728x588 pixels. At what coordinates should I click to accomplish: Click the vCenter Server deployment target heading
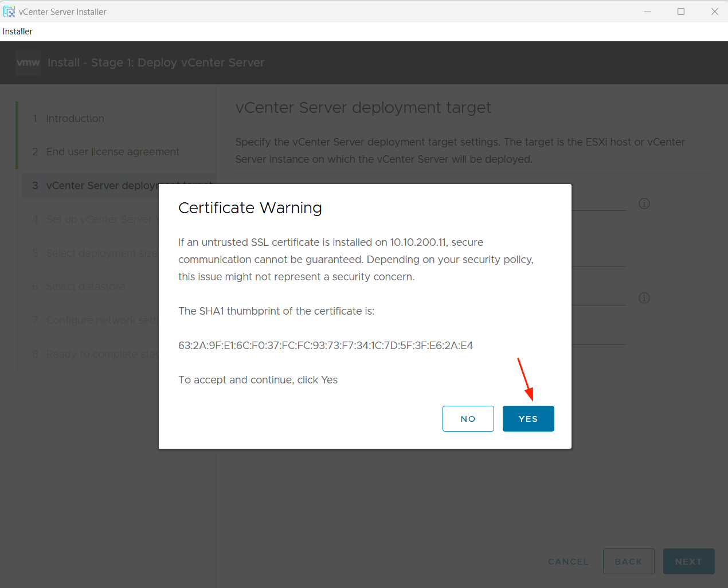[x=363, y=108]
